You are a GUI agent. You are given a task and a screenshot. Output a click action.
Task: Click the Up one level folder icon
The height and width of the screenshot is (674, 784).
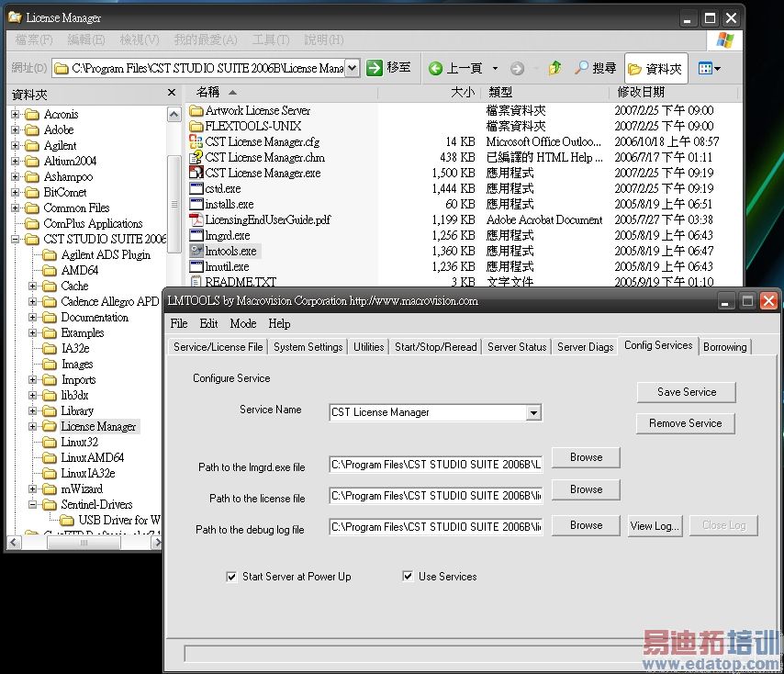coord(555,68)
